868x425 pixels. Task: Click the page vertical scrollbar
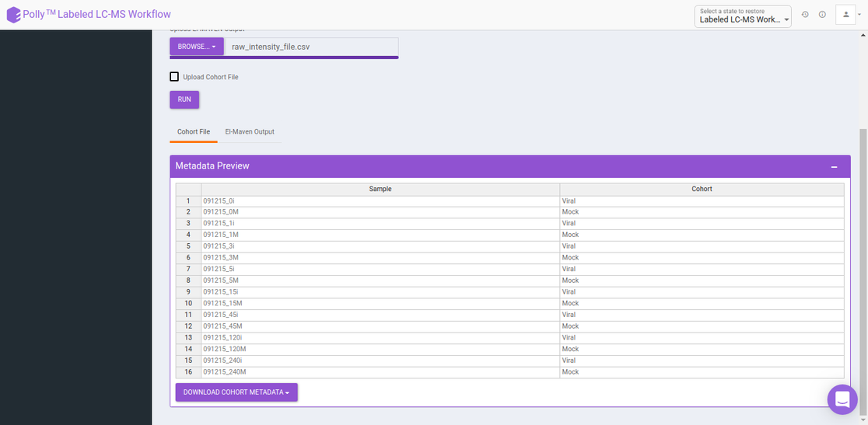coord(863,271)
